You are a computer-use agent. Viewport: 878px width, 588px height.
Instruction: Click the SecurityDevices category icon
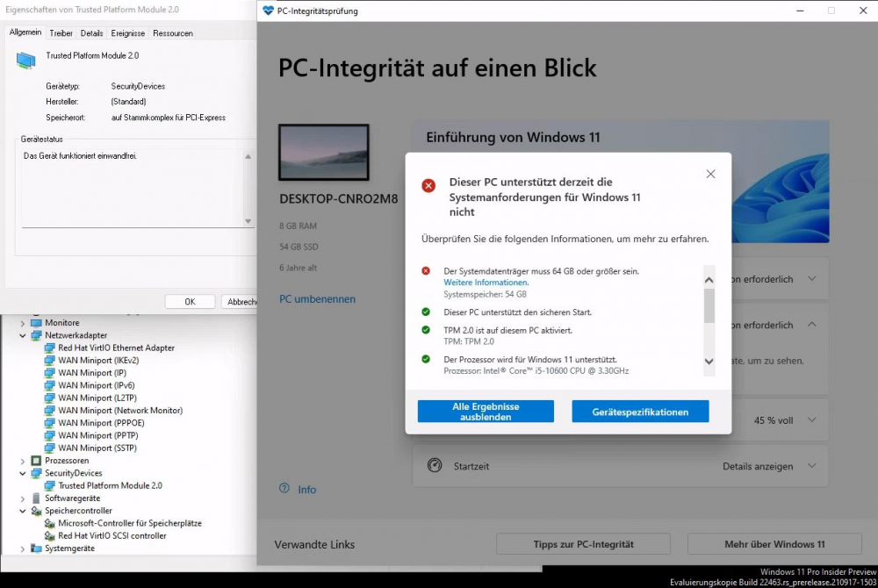pyautogui.click(x=36, y=473)
